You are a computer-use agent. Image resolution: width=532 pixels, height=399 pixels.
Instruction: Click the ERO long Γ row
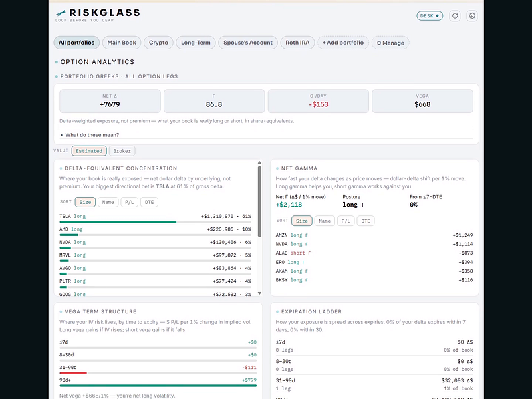point(374,262)
